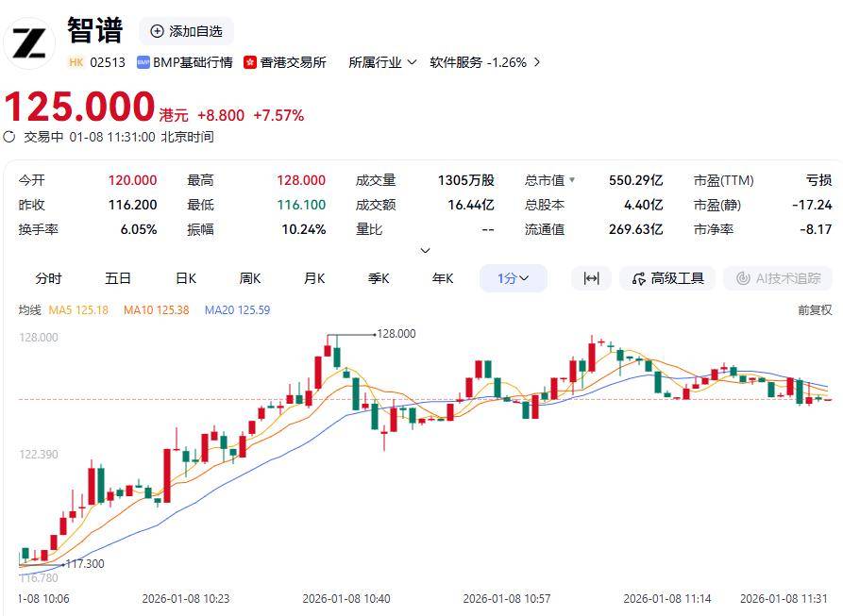Expand more quote data with chevron
Image resolution: width=843 pixels, height=616 pixels.
(425, 250)
